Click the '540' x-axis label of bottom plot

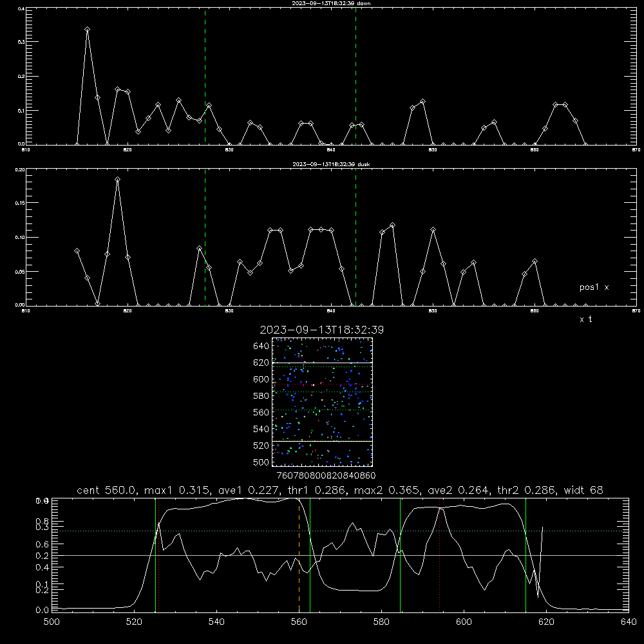pyautogui.click(x=216, y=622)
